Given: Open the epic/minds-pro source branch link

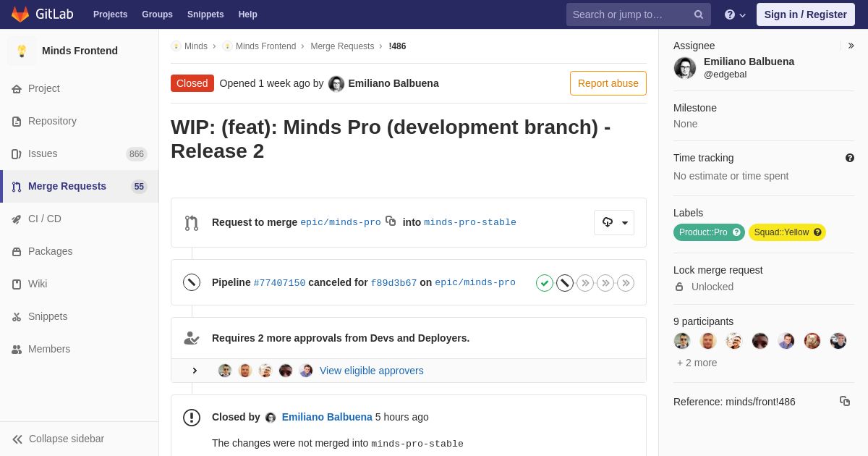Looking at the screenshot, I should click(x=341, y=222).
